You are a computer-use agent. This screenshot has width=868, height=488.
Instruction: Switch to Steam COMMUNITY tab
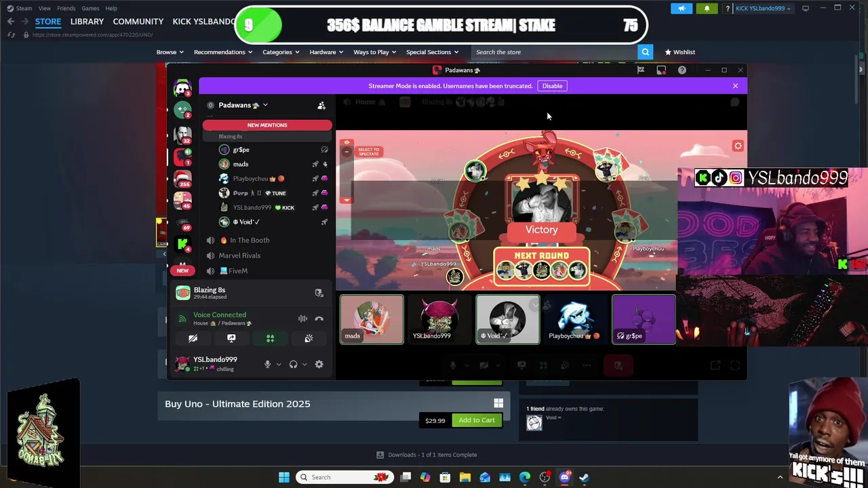click(138, 22)
